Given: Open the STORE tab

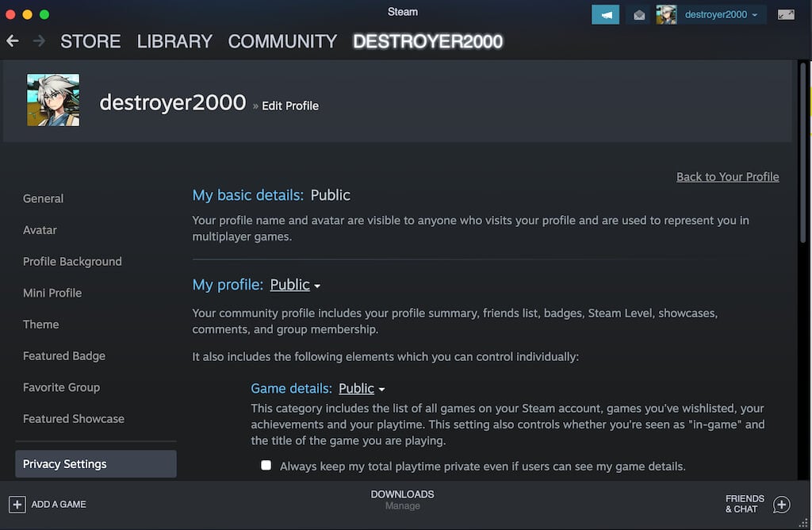Looking at the screenshot, I should pos(90,41).
